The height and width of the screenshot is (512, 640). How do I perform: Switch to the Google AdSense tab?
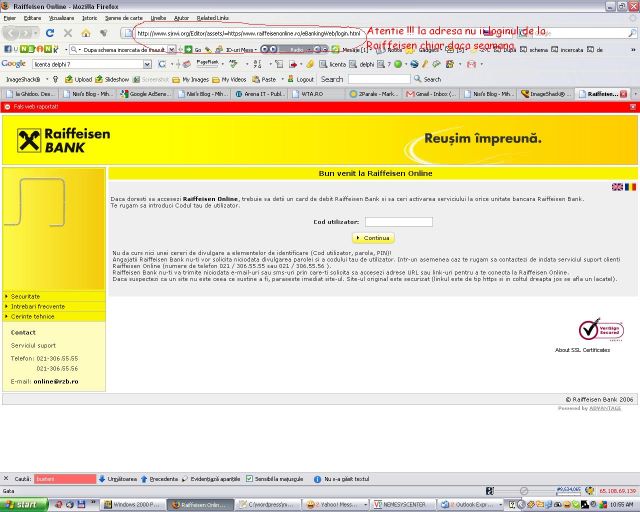pos(146,94)
